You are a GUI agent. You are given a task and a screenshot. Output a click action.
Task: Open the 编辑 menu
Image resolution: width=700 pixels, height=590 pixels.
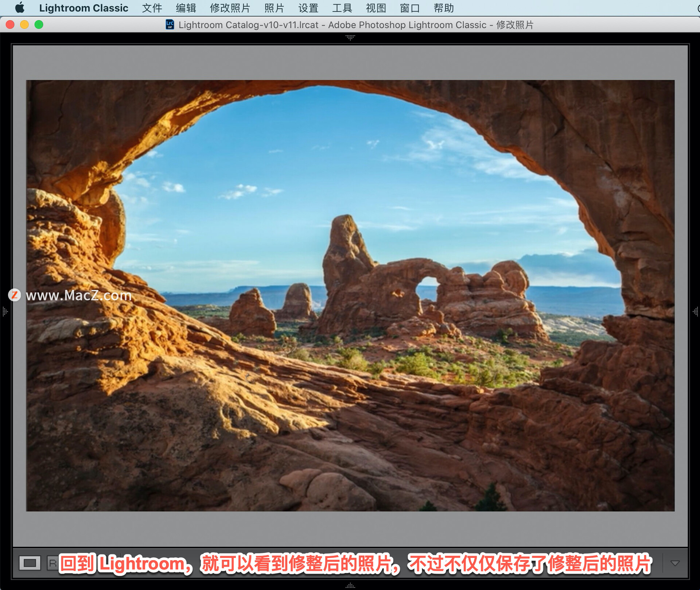click(186, 8)
